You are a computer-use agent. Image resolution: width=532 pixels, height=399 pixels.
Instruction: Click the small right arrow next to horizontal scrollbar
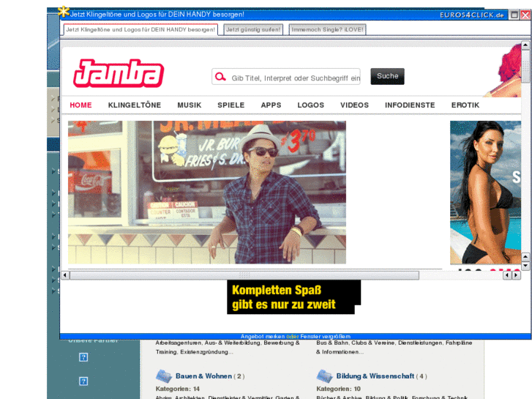click(x=516, y=275)
